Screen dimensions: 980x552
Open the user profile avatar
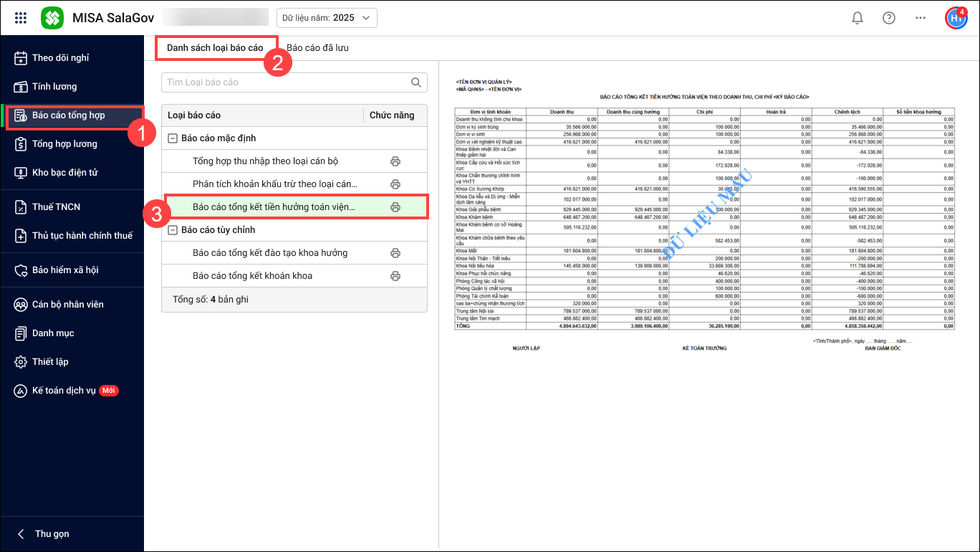coord(956,18)
